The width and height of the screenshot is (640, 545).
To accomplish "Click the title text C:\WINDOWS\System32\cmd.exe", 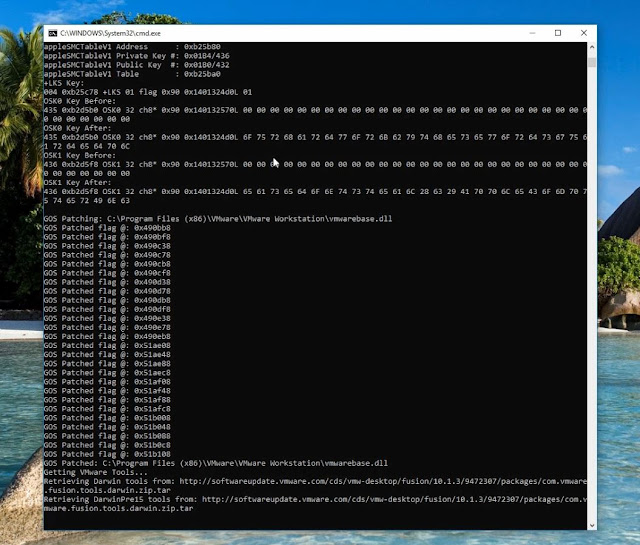I will click(110, 33).
